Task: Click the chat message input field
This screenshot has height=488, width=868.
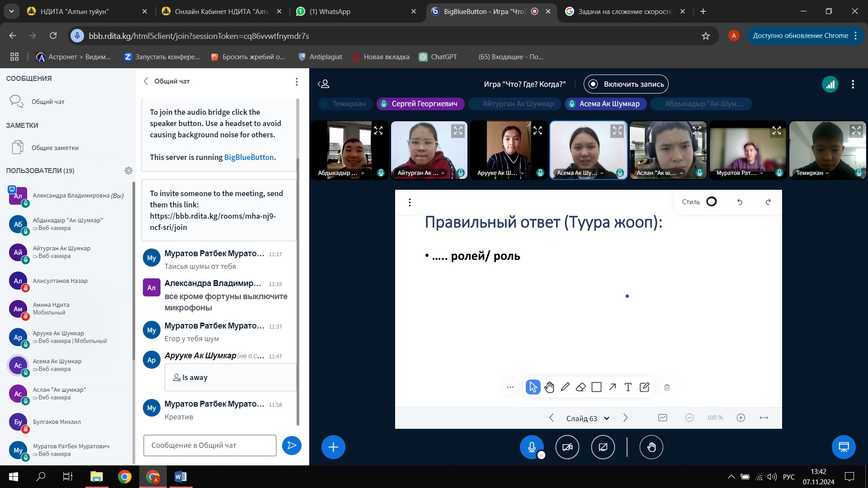Action: click(x=210, y=446)
